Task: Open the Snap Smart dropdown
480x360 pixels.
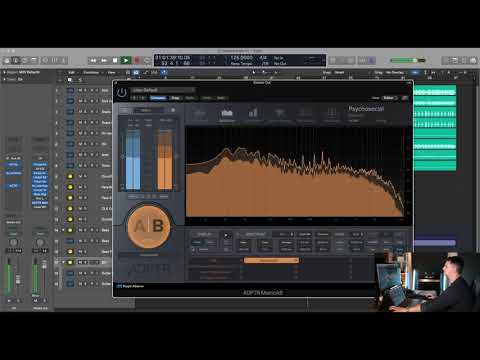Action: coord(340,72)
